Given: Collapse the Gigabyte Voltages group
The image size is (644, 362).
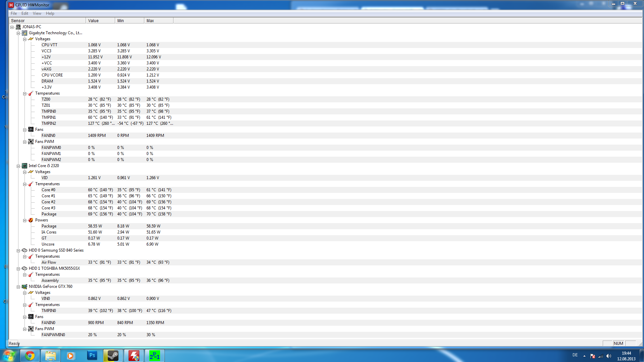Looking at the screenshot, I should point(24,39).
